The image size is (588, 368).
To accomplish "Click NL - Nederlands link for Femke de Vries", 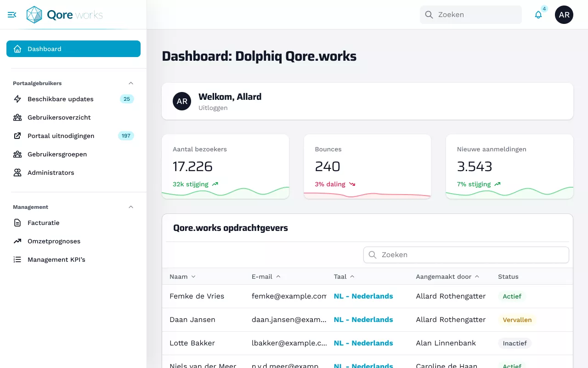I will click(x=363, y=296).
